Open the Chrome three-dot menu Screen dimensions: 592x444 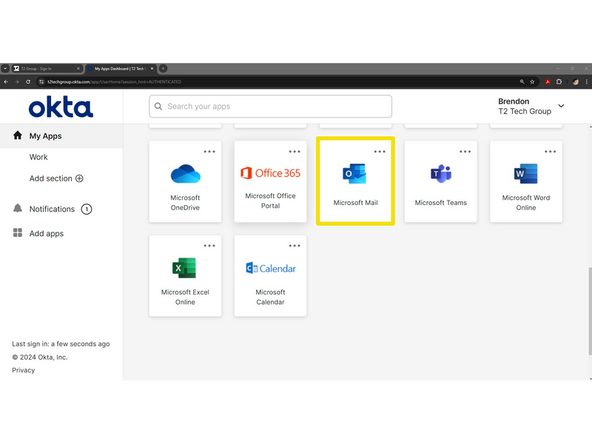point(586,82)
